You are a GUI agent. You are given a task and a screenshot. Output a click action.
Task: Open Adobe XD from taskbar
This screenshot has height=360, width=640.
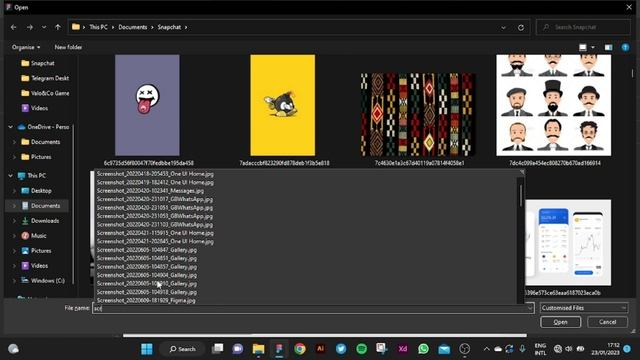point(403,349)
